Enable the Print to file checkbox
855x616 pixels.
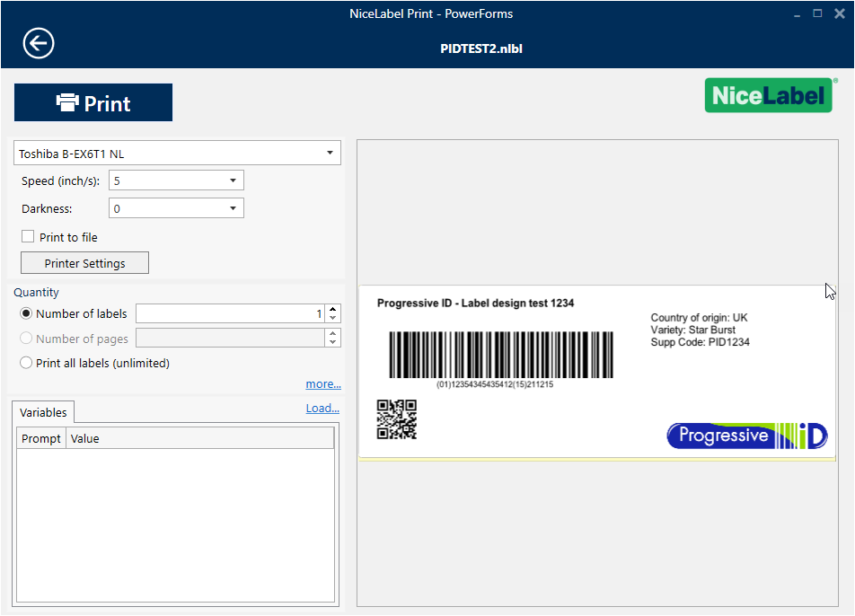pos(28,236)
